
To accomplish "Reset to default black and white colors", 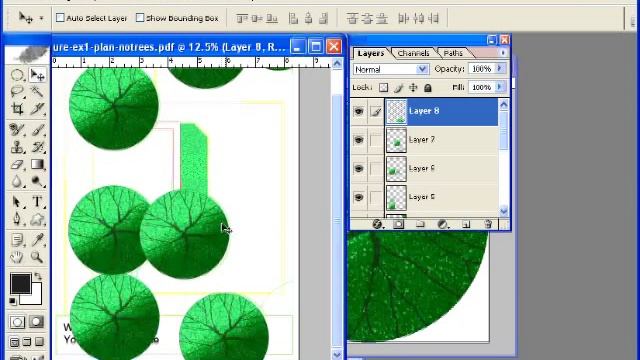I will (13, 301).
